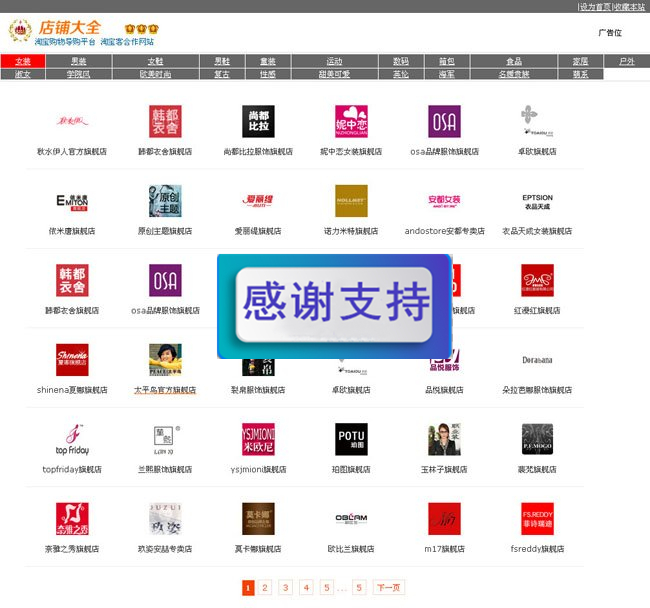Screen dimensions: 650x608
Task: Click the 设为首页 link
Action: [x=595, y=7]
